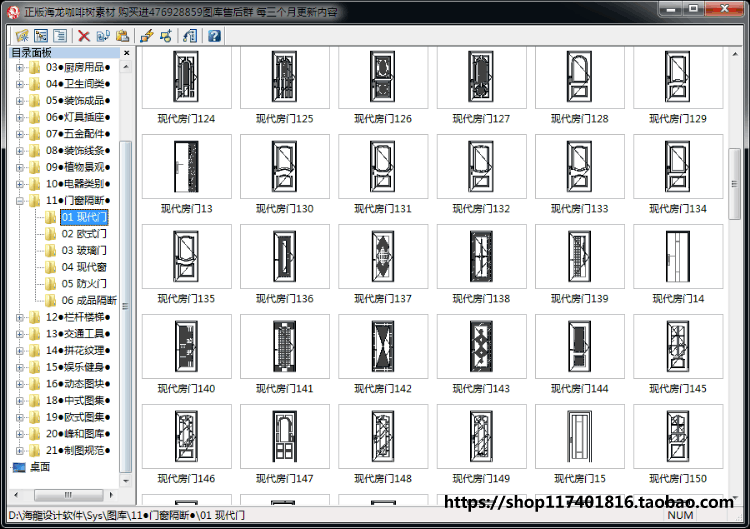Expand the 21●制图规范● tree node
750x529 pixels.
[20, 451]
